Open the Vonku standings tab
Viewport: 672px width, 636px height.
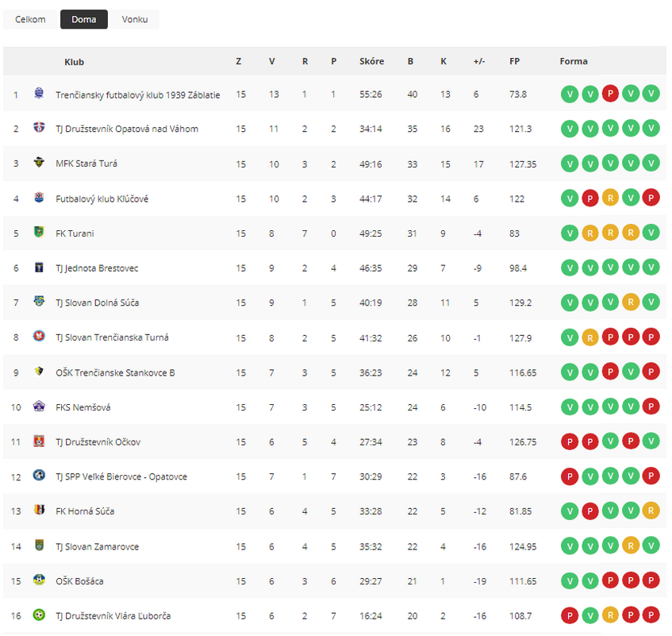(x=135, y=19)
